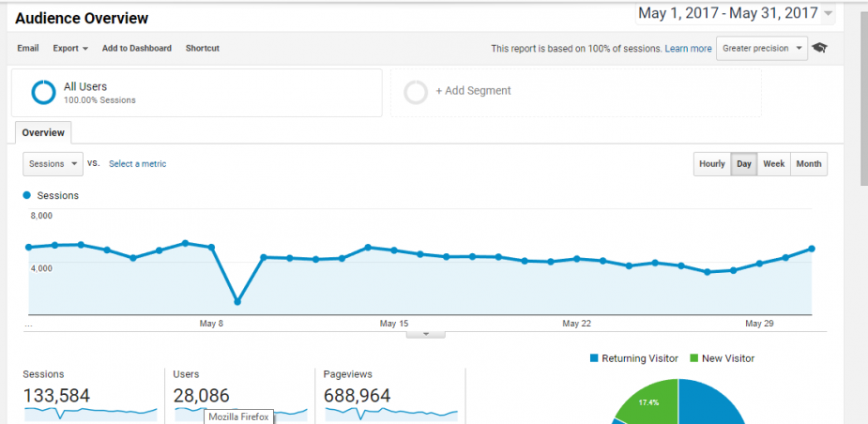Click the green 17.4% pie slice
868x424 pixels.
[653, 403]
